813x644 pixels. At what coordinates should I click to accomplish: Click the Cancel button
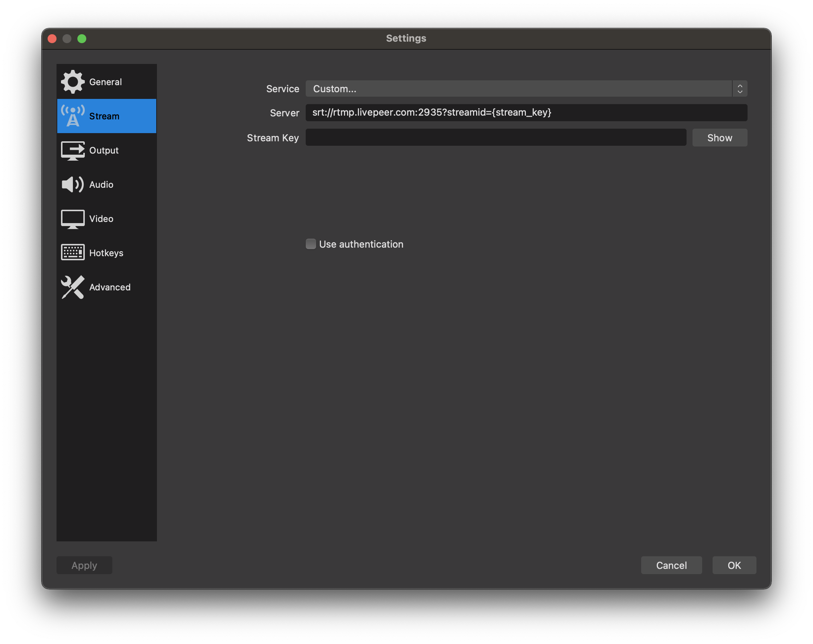[x=671, y=565]
